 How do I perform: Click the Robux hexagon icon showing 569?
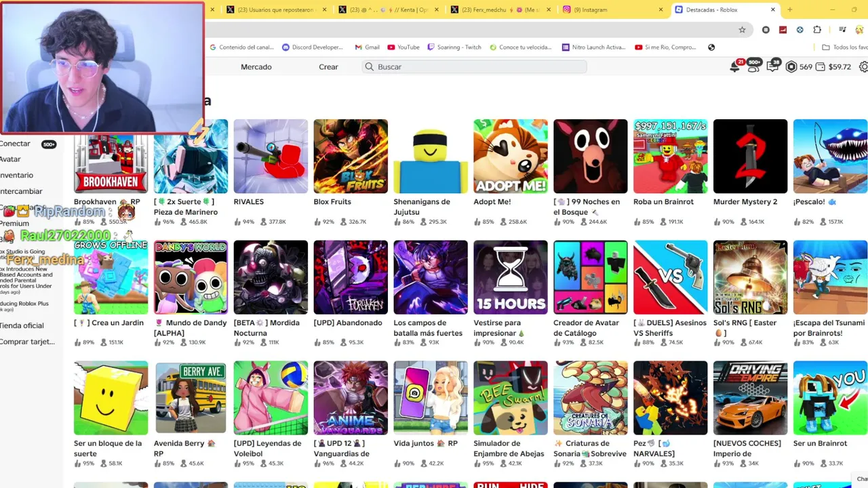(x=791, y=66)
